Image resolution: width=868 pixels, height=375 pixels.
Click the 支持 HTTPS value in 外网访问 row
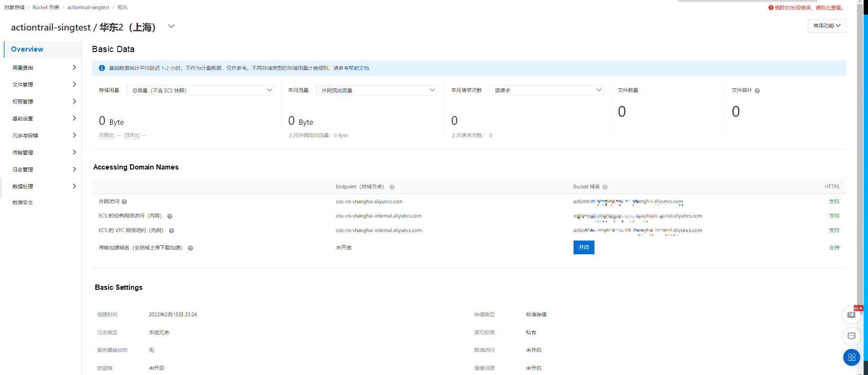[x=834, y=202]
